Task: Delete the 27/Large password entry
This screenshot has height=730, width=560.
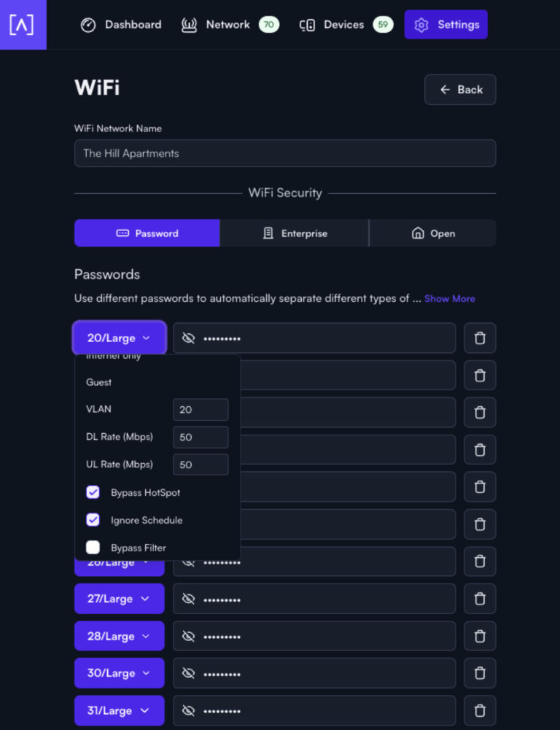Action: (480, 599)
